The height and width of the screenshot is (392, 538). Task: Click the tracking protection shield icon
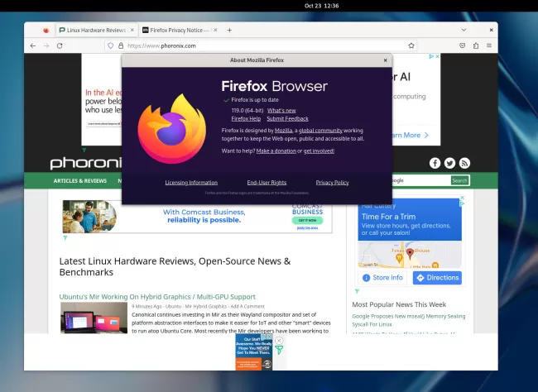(x=110, y=45)
